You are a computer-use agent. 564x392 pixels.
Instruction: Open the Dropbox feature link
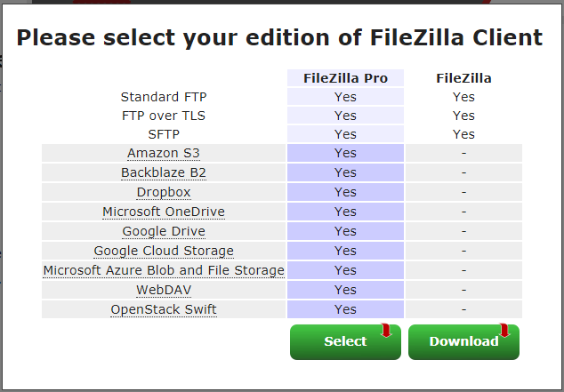[x=164, y=192]
